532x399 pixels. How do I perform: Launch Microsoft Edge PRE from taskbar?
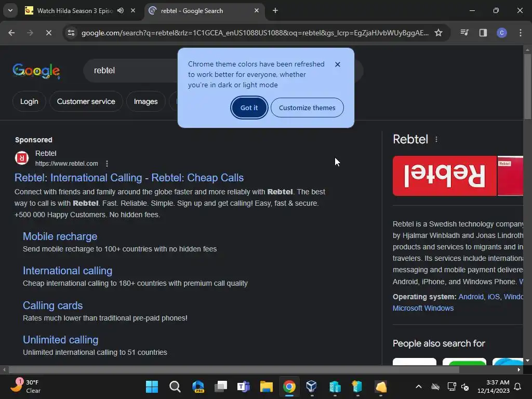(198, 387)
